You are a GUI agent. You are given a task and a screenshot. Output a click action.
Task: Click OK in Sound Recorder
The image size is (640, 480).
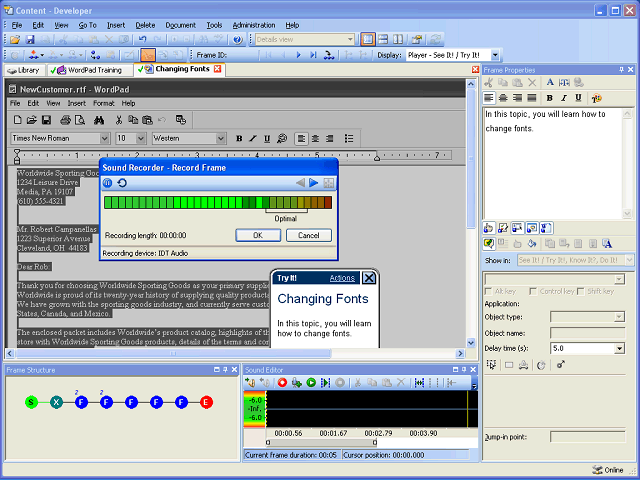click(x=258, y=236)
